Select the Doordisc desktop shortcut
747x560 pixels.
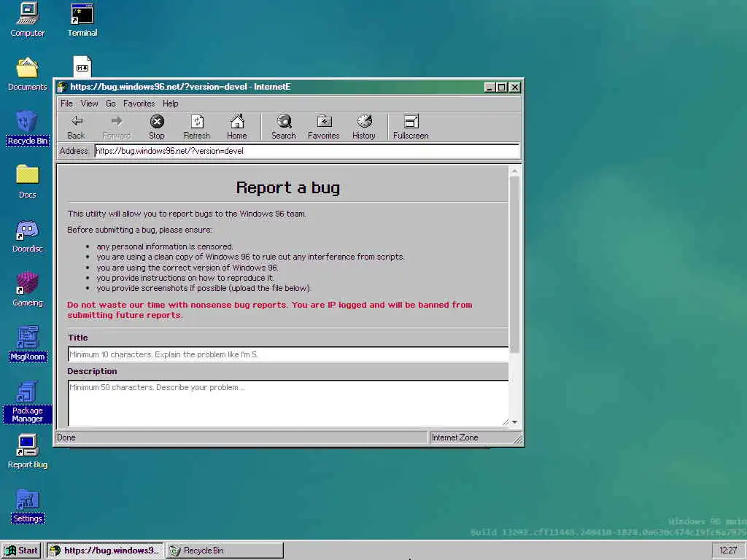(28, 236)
